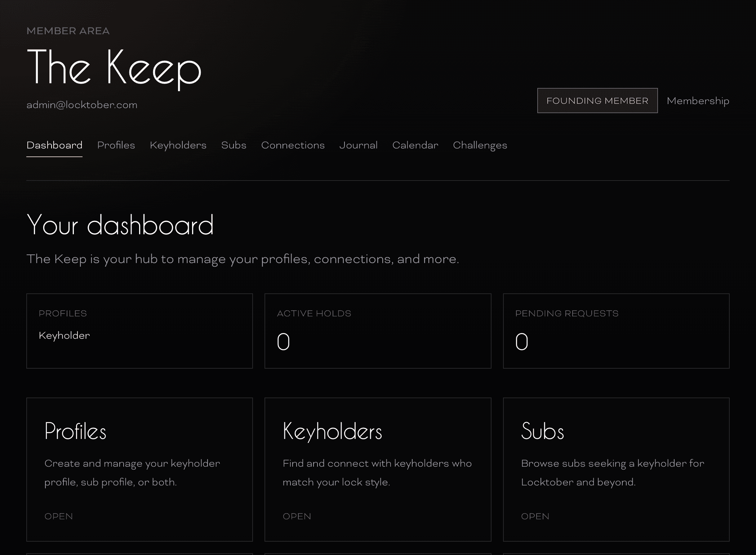Open the Calendar tab
This screenshot has width=756, height=555.
[x=415, y=145]
